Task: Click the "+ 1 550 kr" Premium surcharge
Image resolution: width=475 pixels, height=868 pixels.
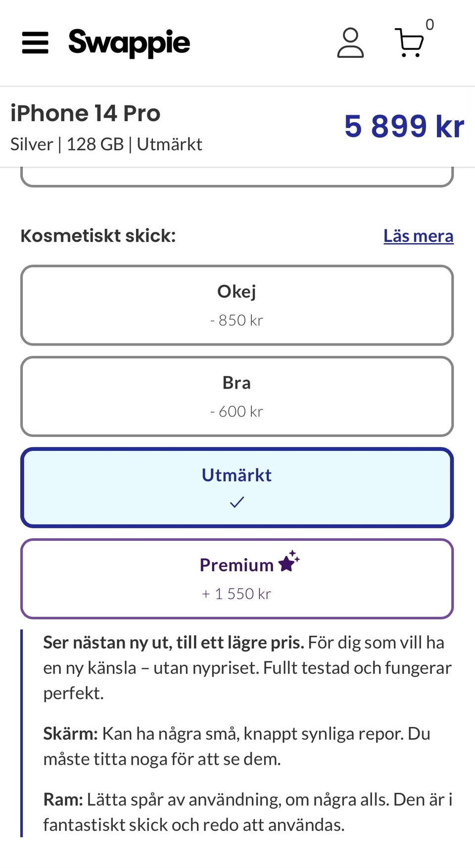Action: click(237, 594)
